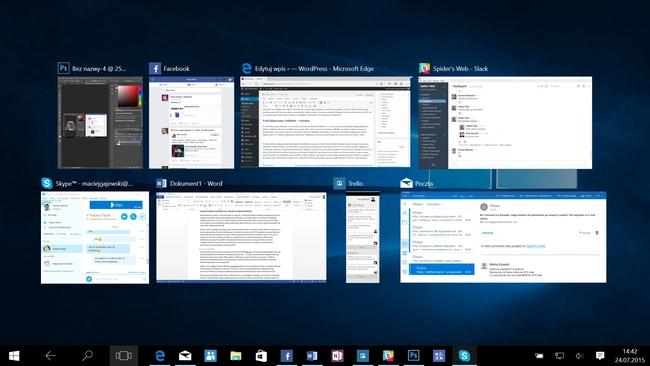
Task: Open Skype from the taskbar
Action: point(464,356)
